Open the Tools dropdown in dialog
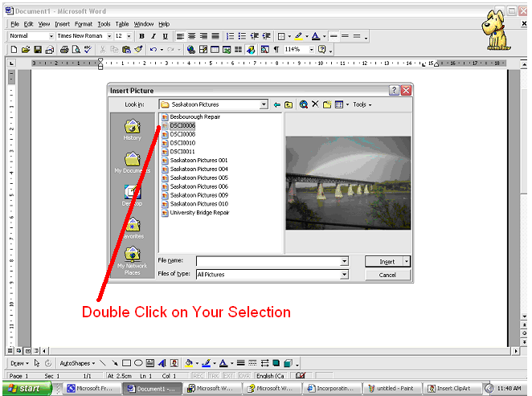 362,104
